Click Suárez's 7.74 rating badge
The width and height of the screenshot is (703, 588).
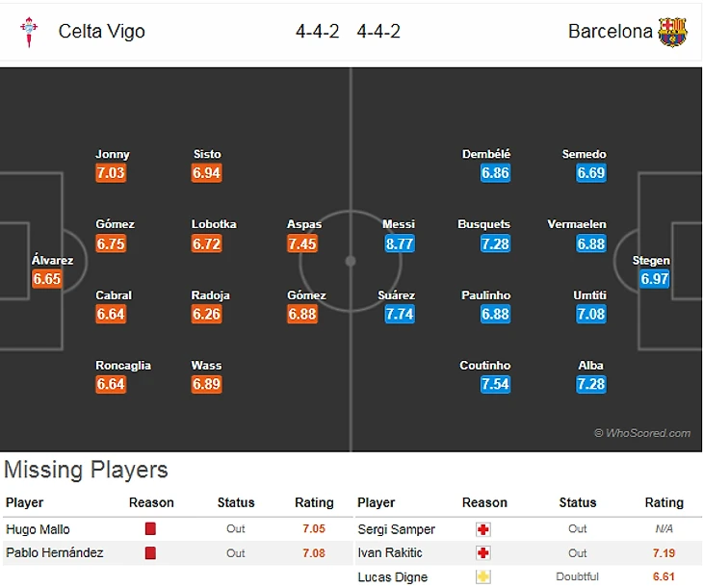(x=399, y=314)
